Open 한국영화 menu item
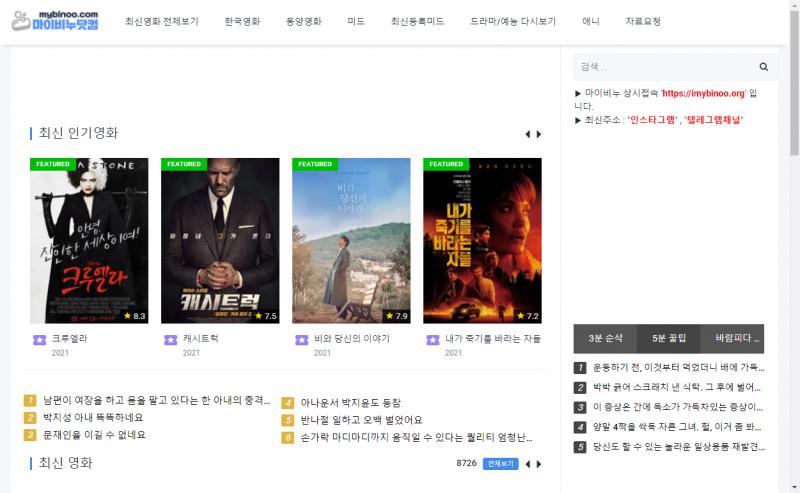The height and width of the screenshot is (493, 800). (x=242, y=21)
